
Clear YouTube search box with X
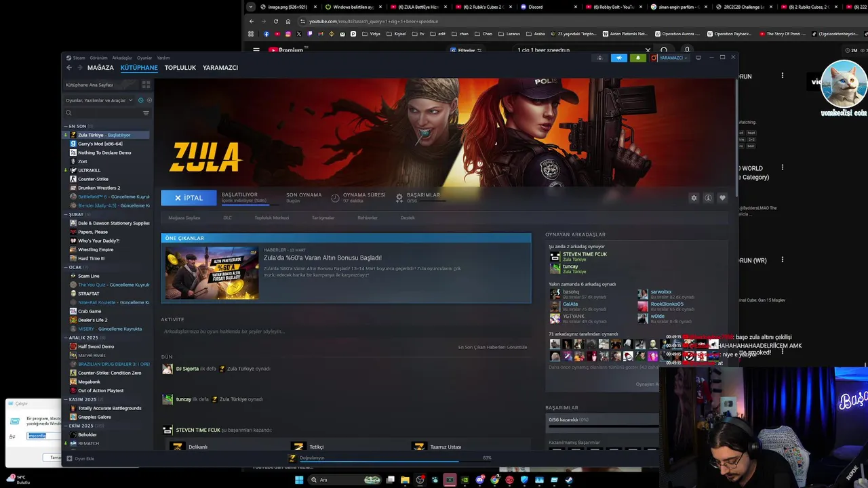(x=648, y=49)
